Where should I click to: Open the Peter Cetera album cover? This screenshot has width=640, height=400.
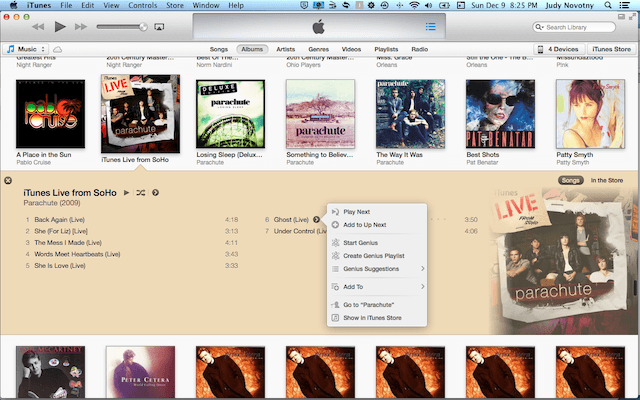pyautogui.click(x=140, y=372)
